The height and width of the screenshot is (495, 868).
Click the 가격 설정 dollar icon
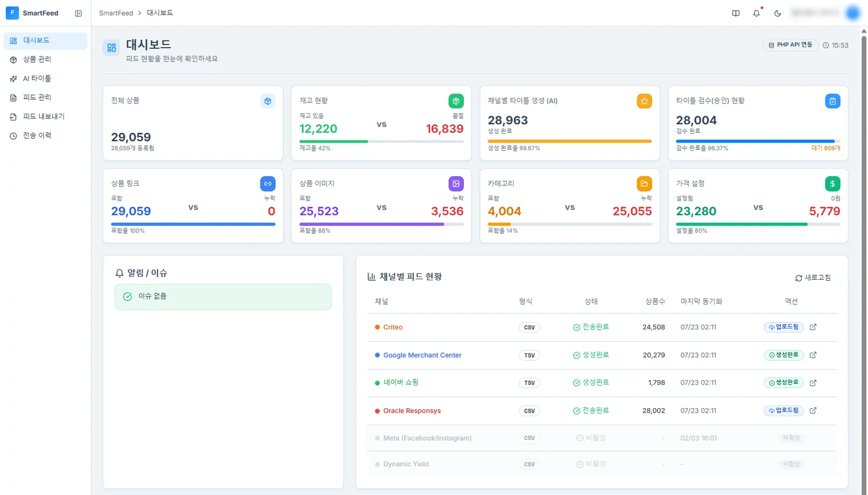point(833,184)
